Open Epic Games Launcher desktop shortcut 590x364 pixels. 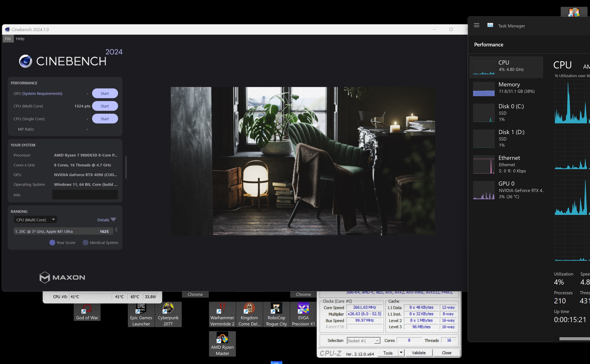point(141,315)
